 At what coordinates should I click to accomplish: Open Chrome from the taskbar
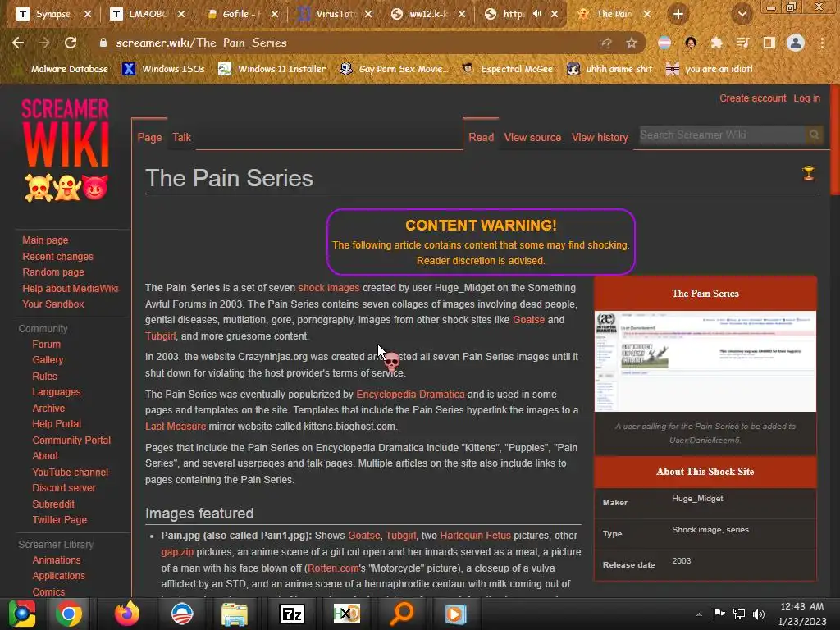(x=69, y=614)
